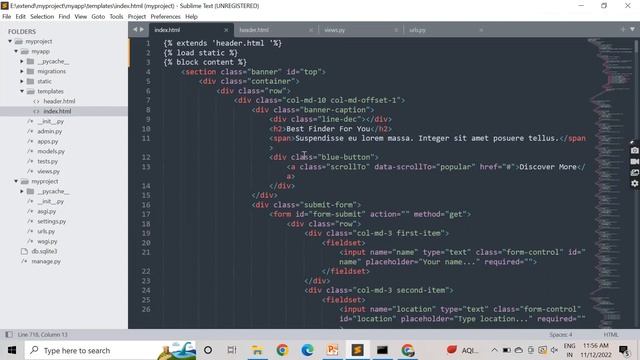Viewport: 640px width, 360px height.
Task: Open header.html in the sidebar
Action: (x=59, y=101)
